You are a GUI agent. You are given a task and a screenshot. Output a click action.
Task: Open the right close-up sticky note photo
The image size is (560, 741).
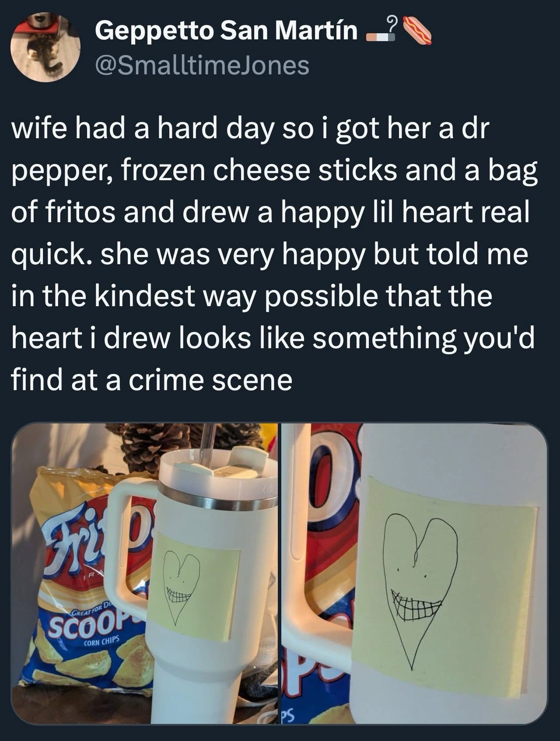414,573
